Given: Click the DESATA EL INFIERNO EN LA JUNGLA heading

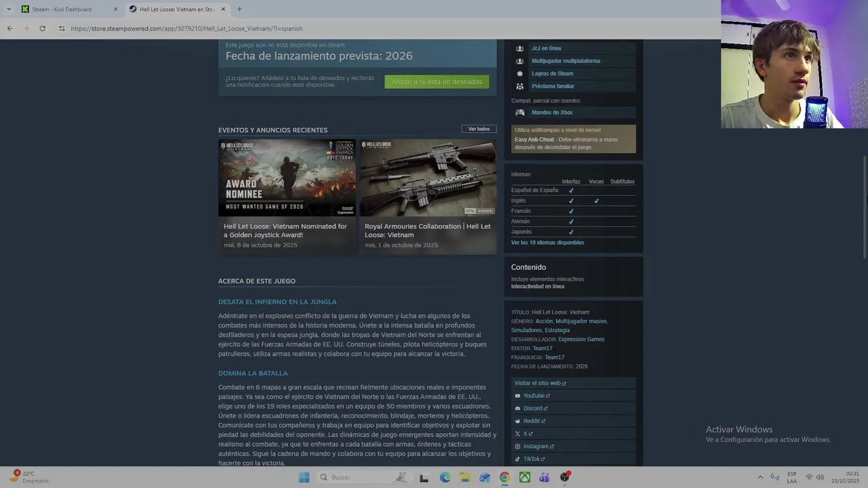Looking at the screenshot, I should pyautogui.click(x=277, y=302).
